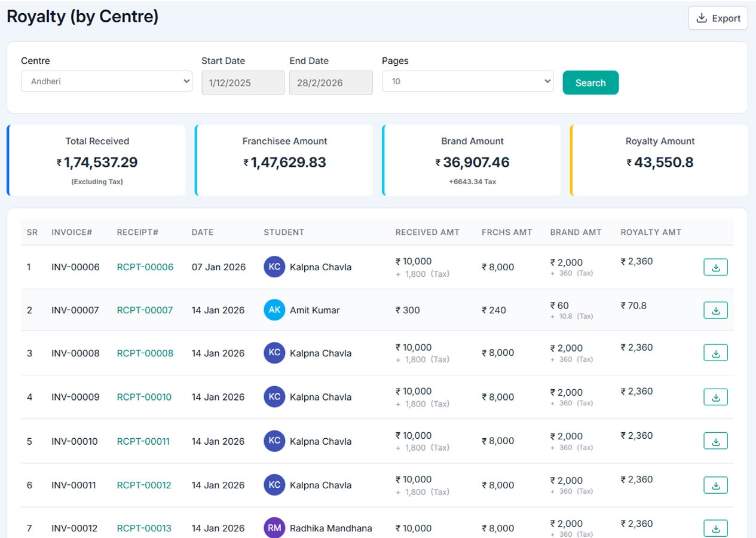The image size is (756, 538).
Task: Open receipt link RCPT-00013
Action: (x=144, y=528)
